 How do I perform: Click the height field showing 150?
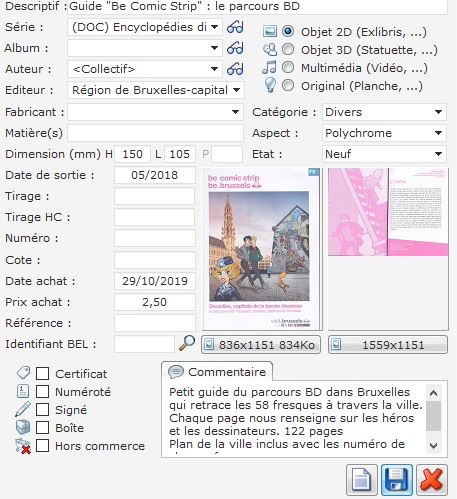point(132,154)
